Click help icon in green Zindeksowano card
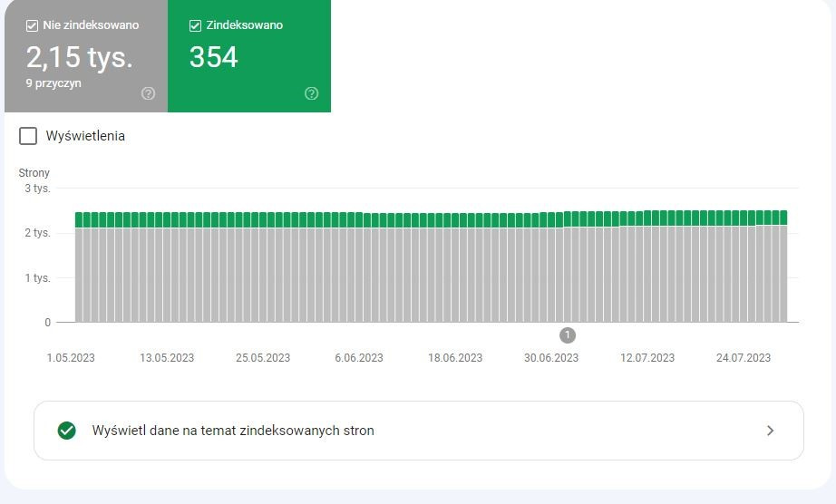 click(312, 93)
